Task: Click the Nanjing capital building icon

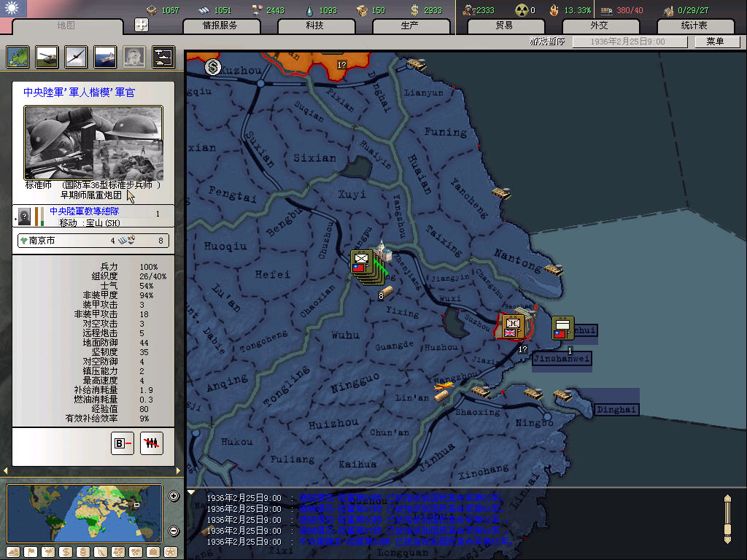Action: click(382, 252)
